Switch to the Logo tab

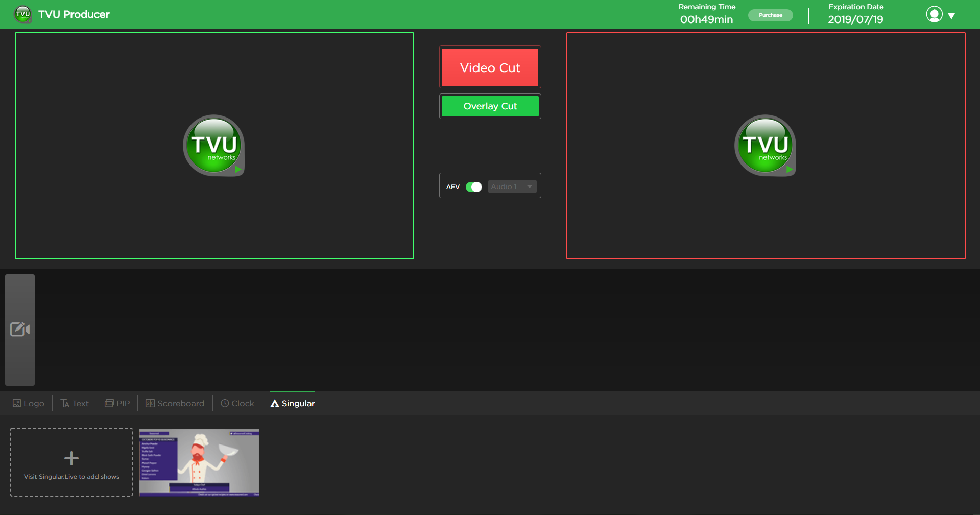coord(29,403)
